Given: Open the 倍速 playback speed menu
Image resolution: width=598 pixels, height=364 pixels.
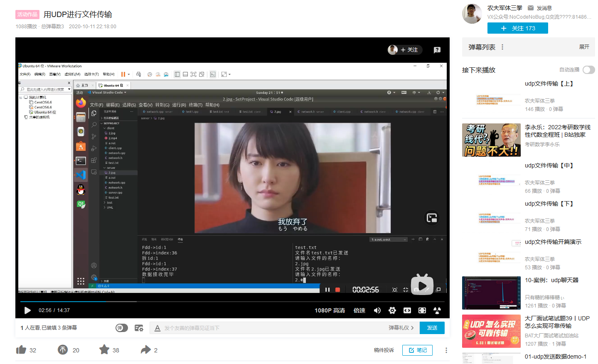Looking at the screenshot, I should pos(359,310).
